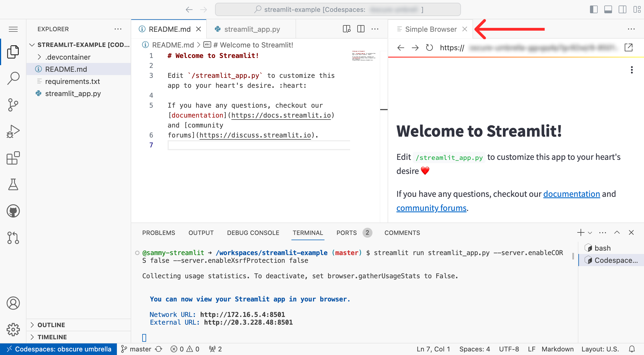The height and width of the screenshot is (355, 644).
Task: Open markdown preview to the side
Action: point(347,29)
